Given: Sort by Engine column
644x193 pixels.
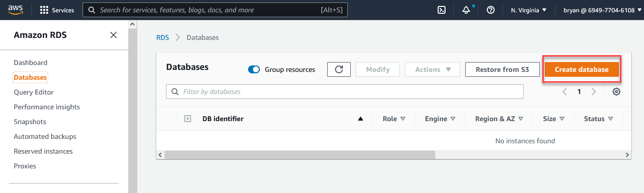Looking at the screenshot, I should pyautogui.click(x=440, y=119).
